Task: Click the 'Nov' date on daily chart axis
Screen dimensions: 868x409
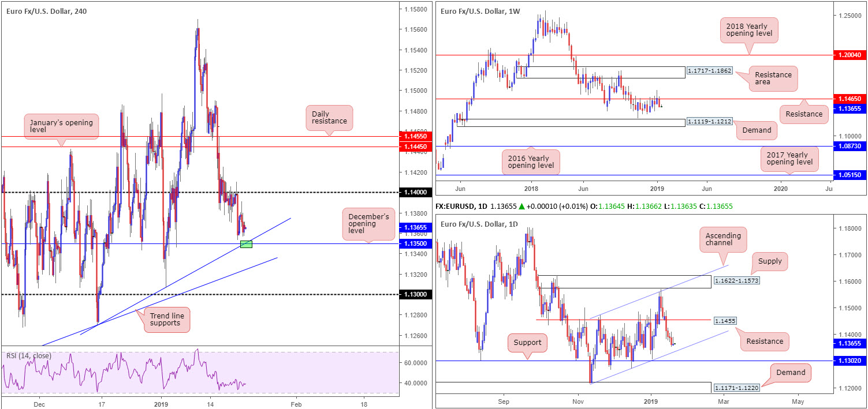Action: tap(578, 401)
